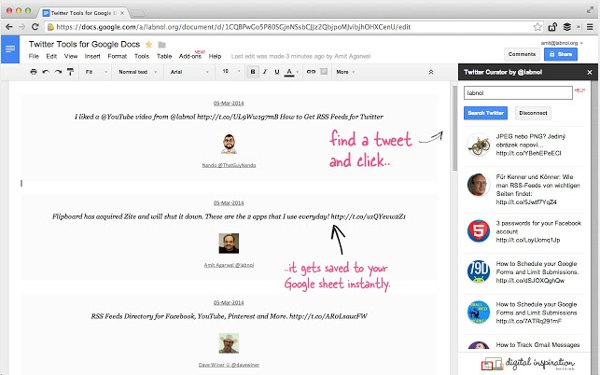This screenshot has width=600, height=375.
Task: Click the Insert link icon
Action: point(311,72)
